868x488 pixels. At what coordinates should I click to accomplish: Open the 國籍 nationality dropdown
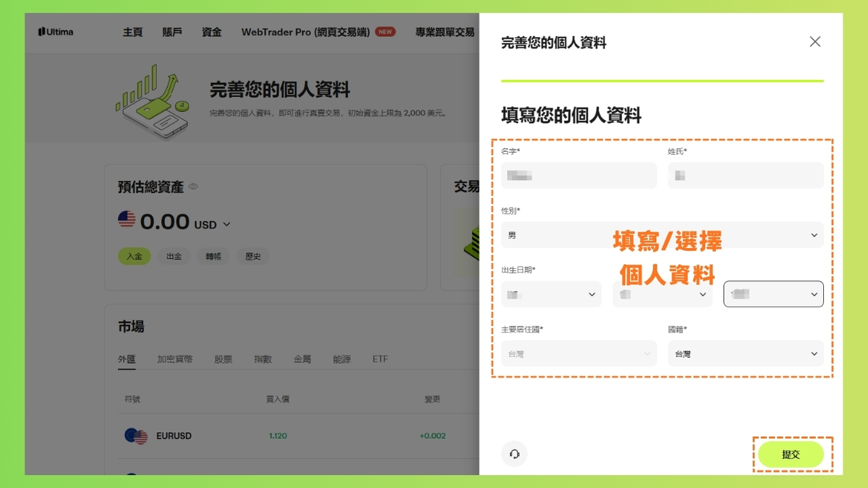click(x=746, y=354)
